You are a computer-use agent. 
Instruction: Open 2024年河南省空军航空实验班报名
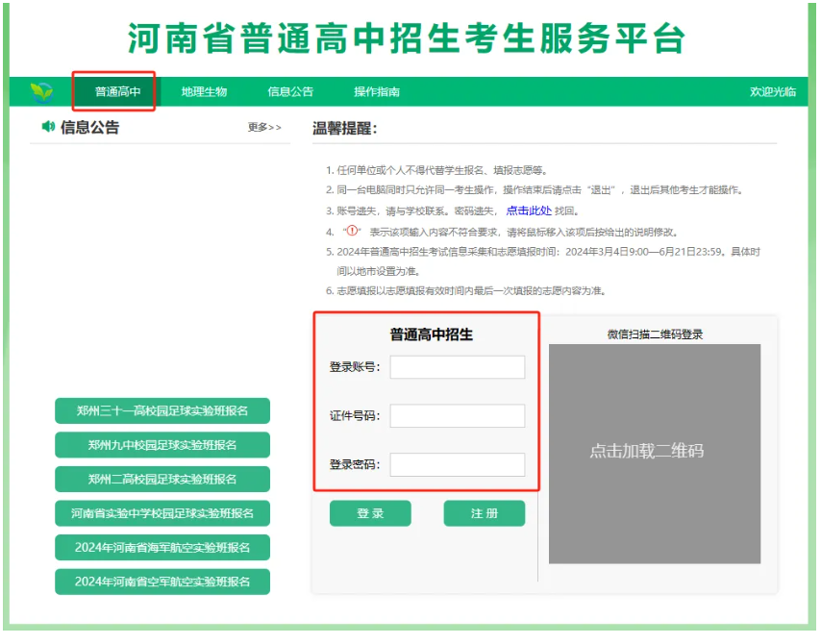tap(162, 582)
